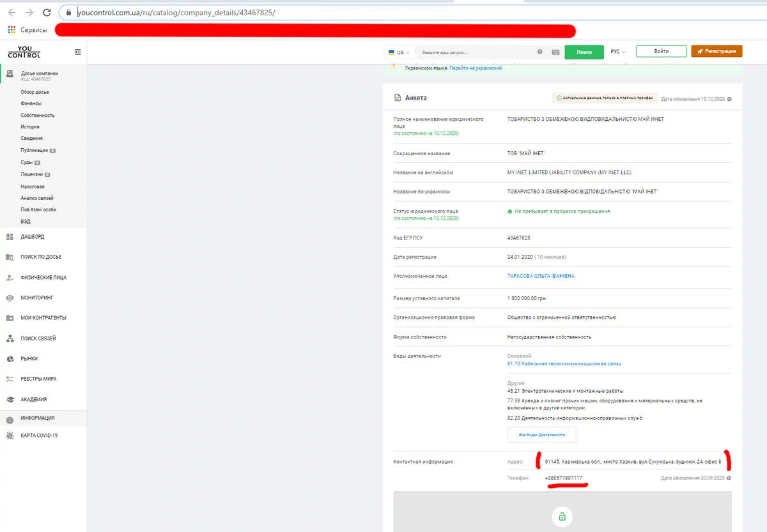
Task: Open Лицензии in the sidebar
Action: pyautogui.click(x=32, y=174)
